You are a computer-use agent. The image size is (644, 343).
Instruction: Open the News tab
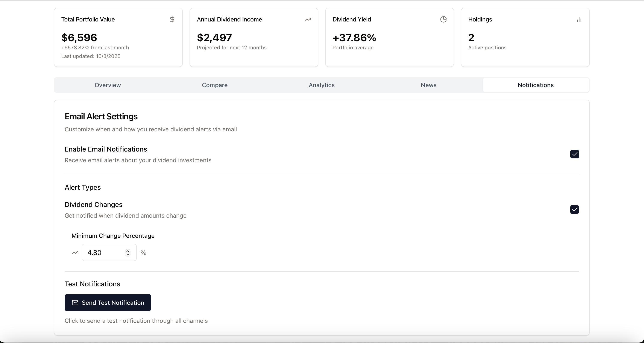[x=428, y=85]
